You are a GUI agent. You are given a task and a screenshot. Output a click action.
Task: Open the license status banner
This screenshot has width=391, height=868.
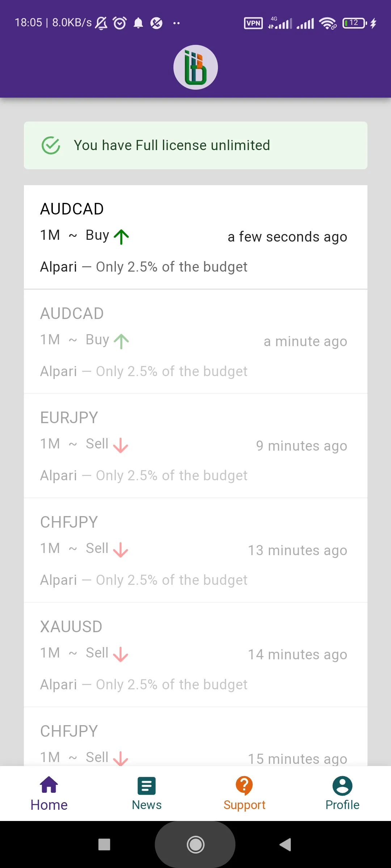coord(195,145)
